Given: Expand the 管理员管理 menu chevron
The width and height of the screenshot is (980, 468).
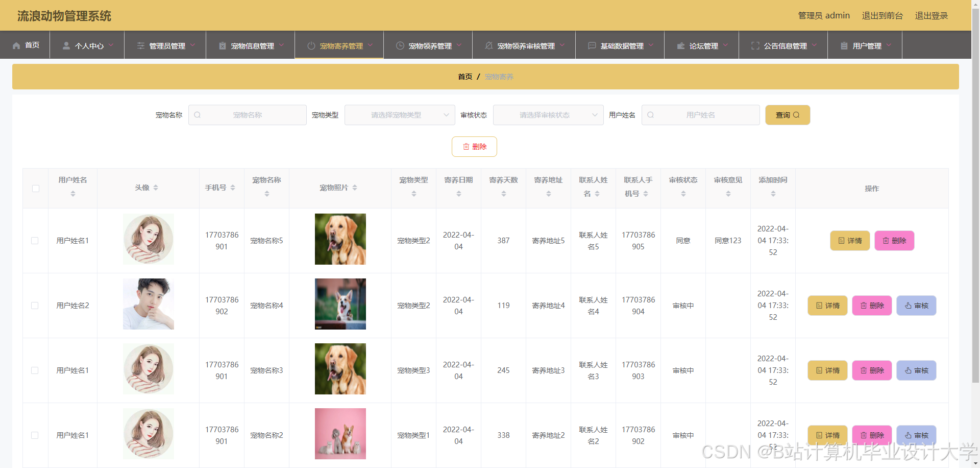Looking at the screenshot, I should pos(193,45).
